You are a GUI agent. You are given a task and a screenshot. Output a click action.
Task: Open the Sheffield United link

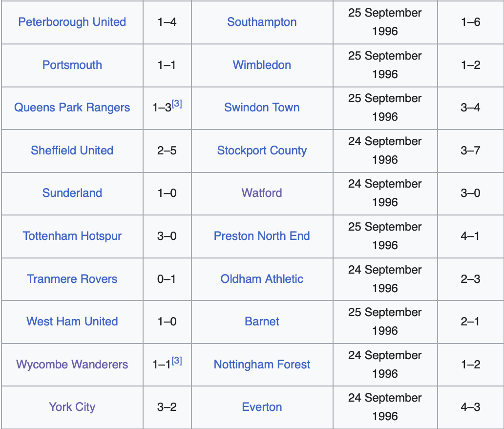click(x=72, y=150)
